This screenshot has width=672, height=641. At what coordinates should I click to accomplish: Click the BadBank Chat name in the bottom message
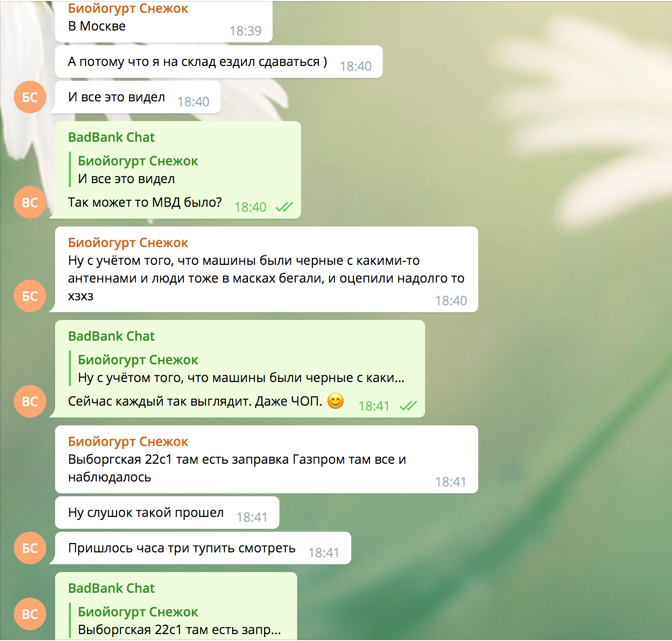coord(111,588)
